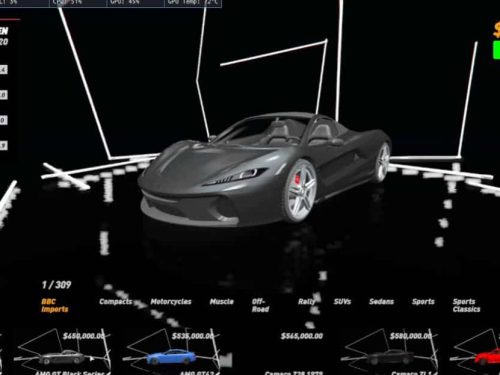Select the BBC Imports category
This screenshot has height=375, width=500.
(55, 305)
